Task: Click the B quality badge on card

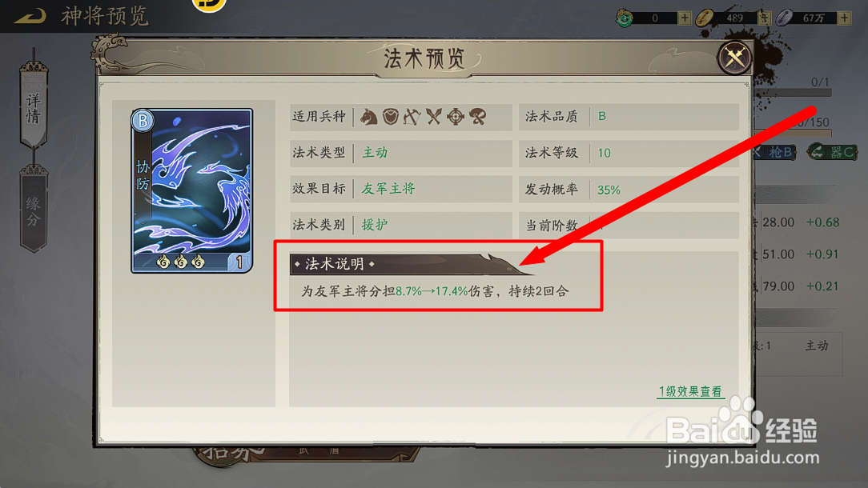Action: 143,121
